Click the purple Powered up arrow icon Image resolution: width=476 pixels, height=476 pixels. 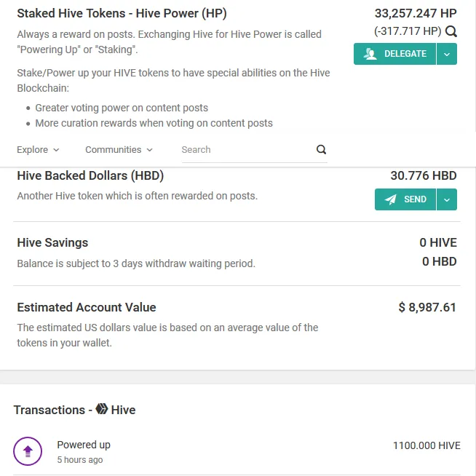28,451
